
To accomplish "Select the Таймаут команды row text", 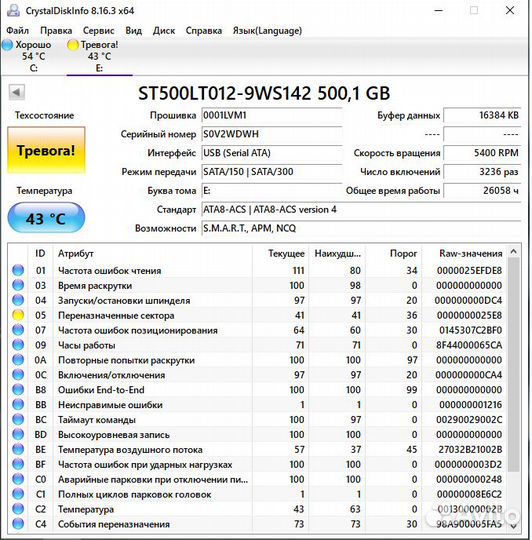I will tap(97, 419).
